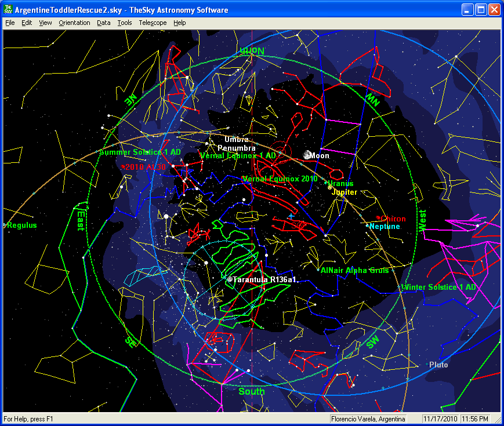
Task: Click the Jupiter planet marker
Action: pos(330,187)
